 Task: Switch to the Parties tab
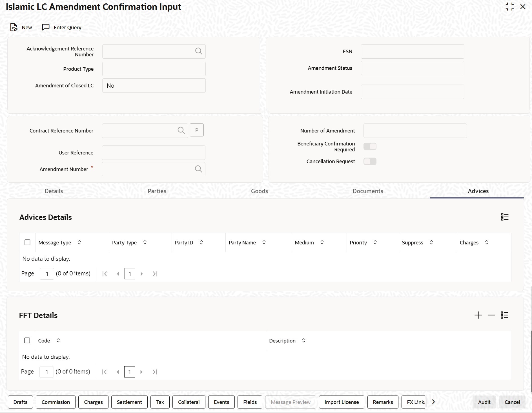coord(157,191)
